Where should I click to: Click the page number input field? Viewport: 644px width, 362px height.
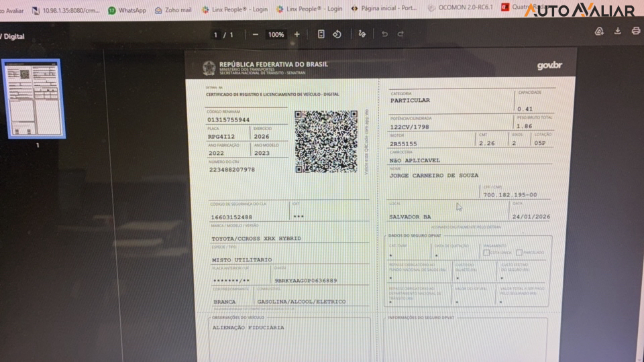[216, 34]
